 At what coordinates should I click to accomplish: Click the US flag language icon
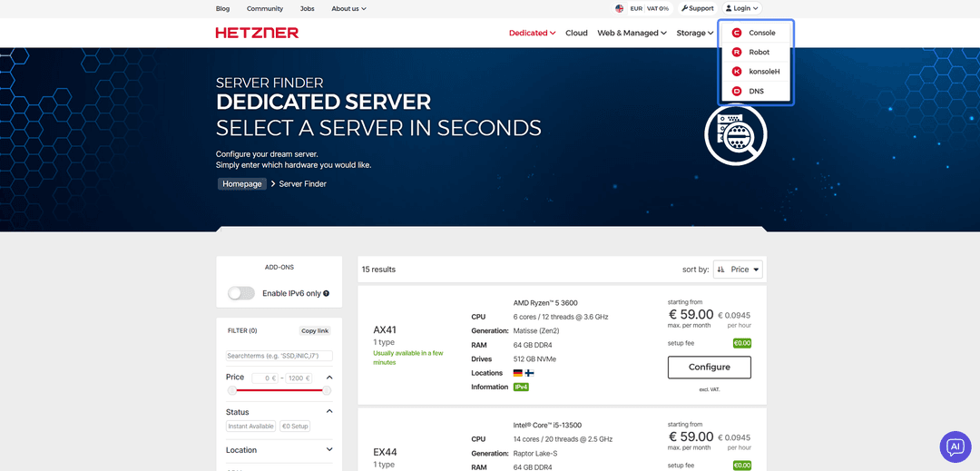620,9
